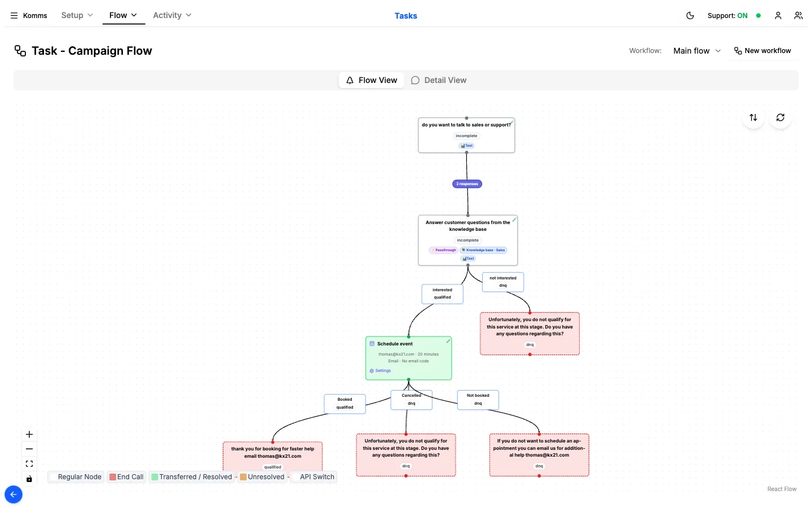Open the team users icon
The width and height of the screenshot is (812, 508).
pyautogui.click(x=798, y=16)
